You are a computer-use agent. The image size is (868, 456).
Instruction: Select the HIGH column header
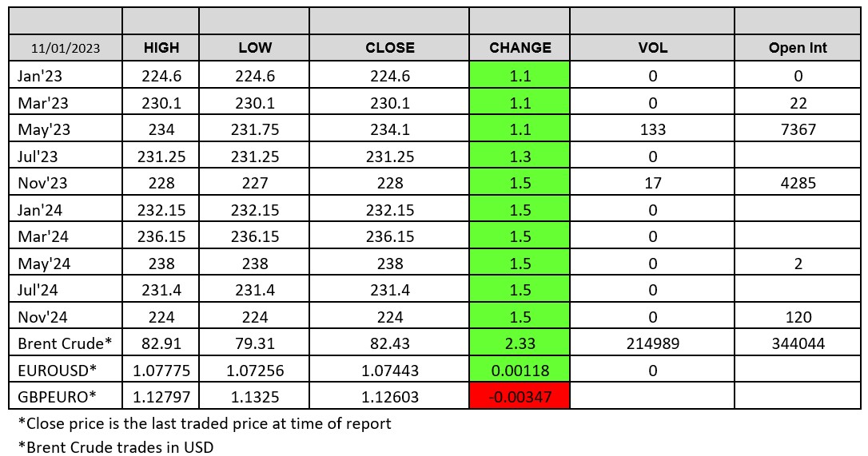161,48
